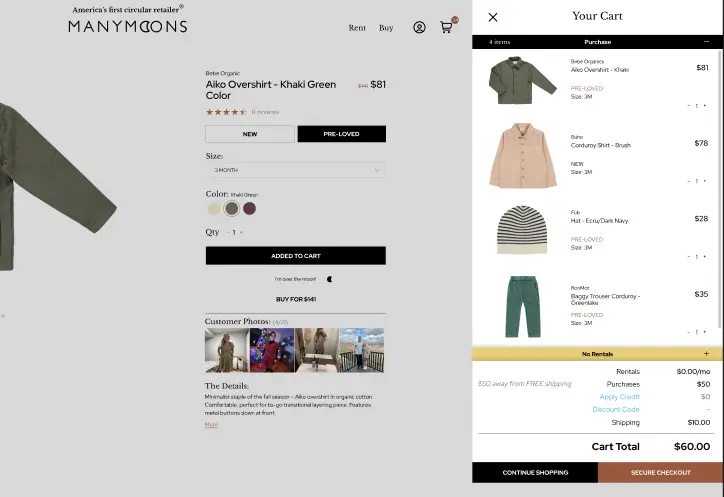
Task: Click the Secure Checkout button
Action: [660, 472]
